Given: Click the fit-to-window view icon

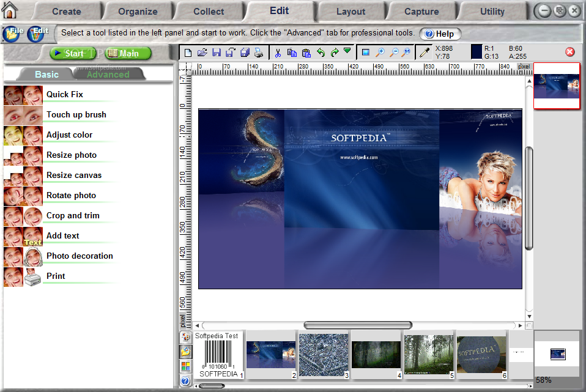Looking at the screenshot, I should coord(366,53).
